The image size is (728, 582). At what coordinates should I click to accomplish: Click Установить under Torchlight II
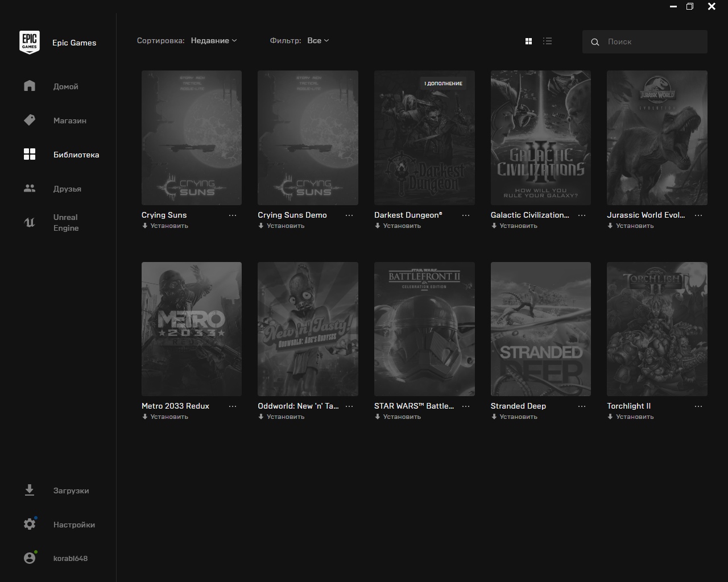pos(631,417)
